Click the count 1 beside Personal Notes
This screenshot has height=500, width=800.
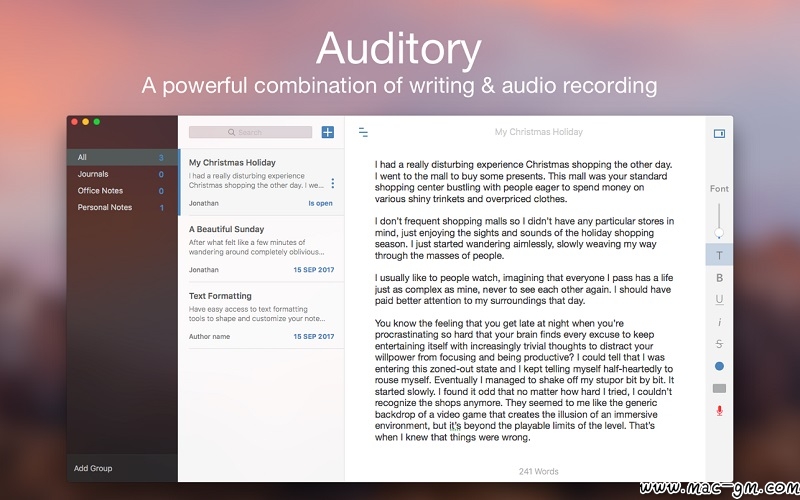[162, 208]
